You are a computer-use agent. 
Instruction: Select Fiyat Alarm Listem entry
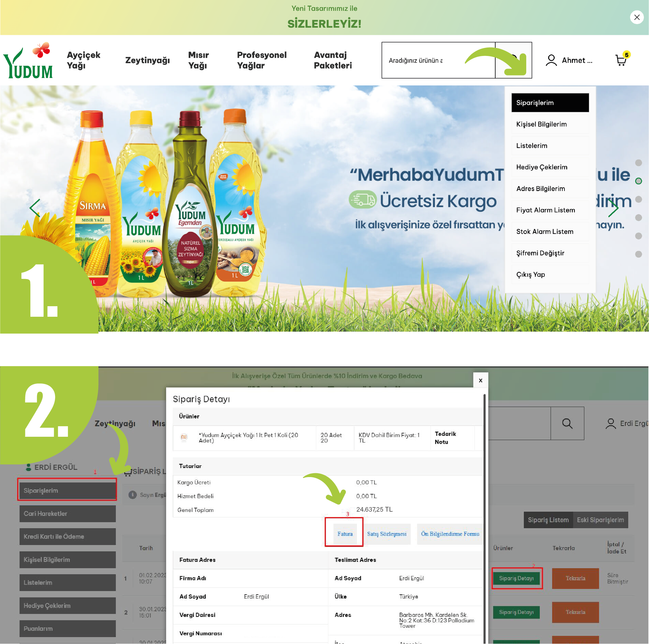[x=550, y=210]
